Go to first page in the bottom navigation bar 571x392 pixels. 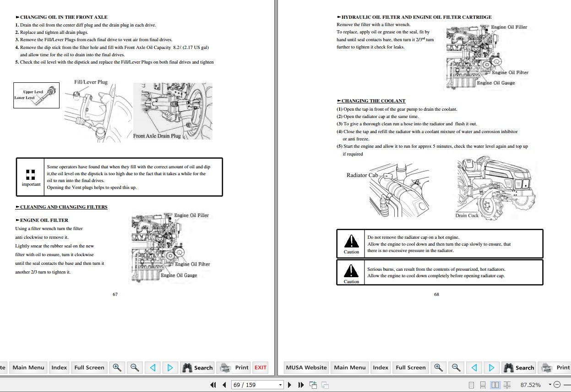click(x=213, y=385)
